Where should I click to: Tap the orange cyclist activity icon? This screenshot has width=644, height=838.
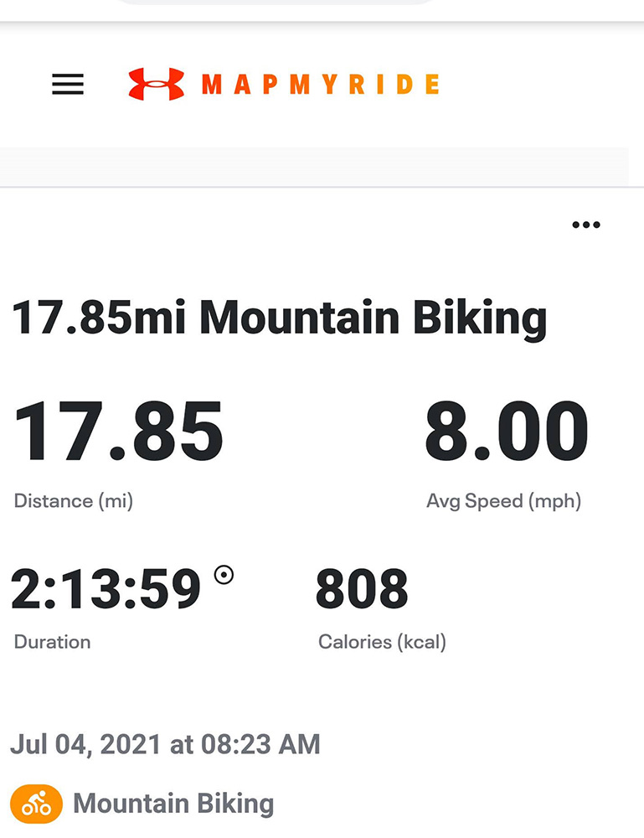point(36,804)
